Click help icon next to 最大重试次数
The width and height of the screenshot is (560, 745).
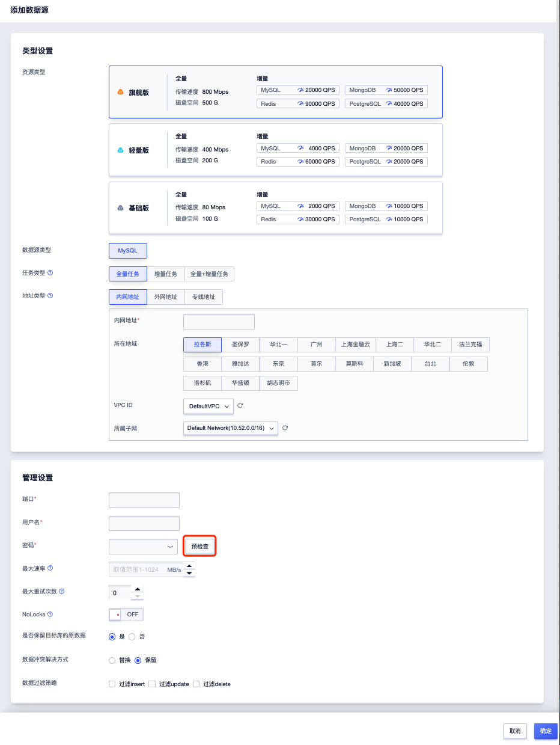pyautogui.click(x=61, y=592)
